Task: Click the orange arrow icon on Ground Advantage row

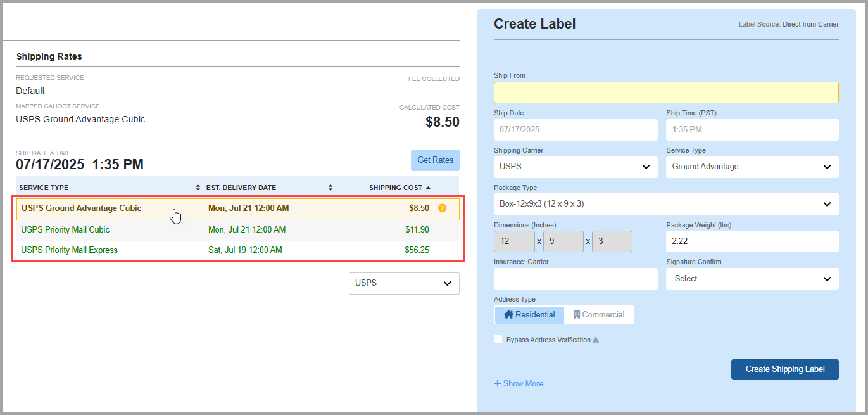Action: (442, 208)
